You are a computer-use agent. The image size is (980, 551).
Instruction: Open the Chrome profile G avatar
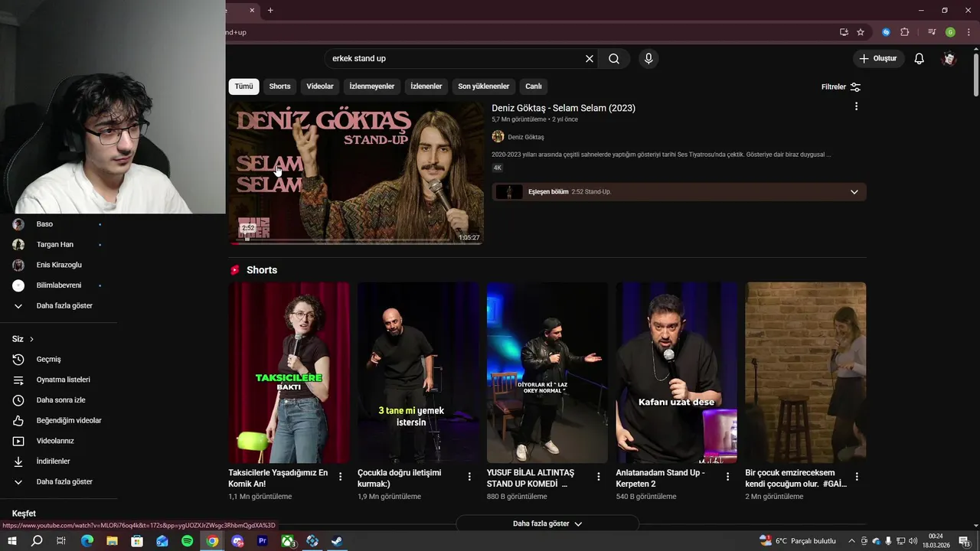coord(950,32)
